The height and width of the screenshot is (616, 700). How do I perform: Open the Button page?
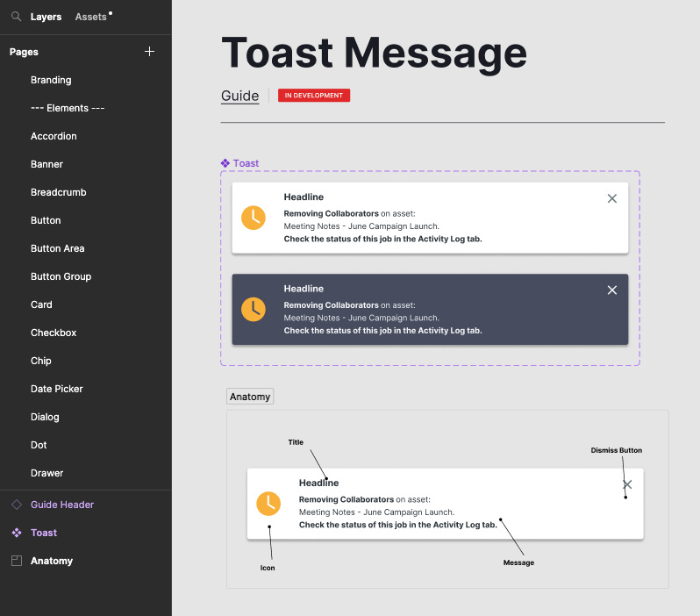(x=46, y=220)
